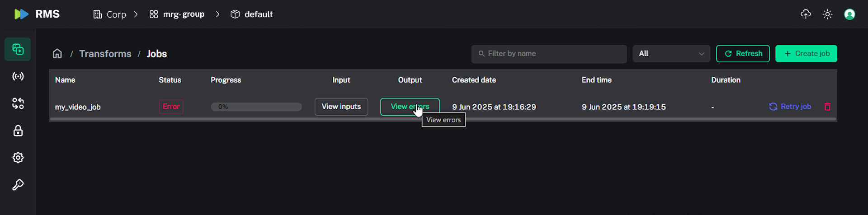Click the mrg-group grid icon

154,14
